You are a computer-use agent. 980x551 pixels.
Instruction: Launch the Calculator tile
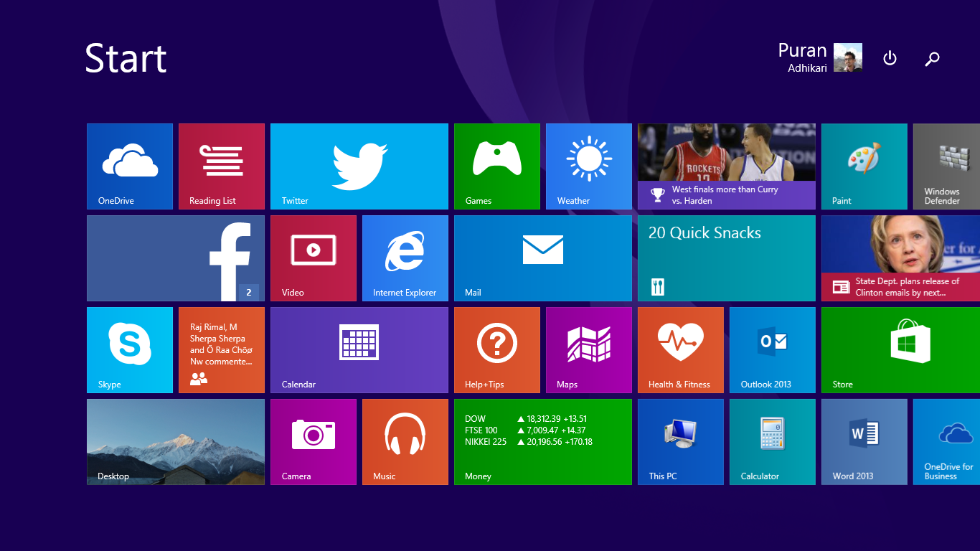773,442
